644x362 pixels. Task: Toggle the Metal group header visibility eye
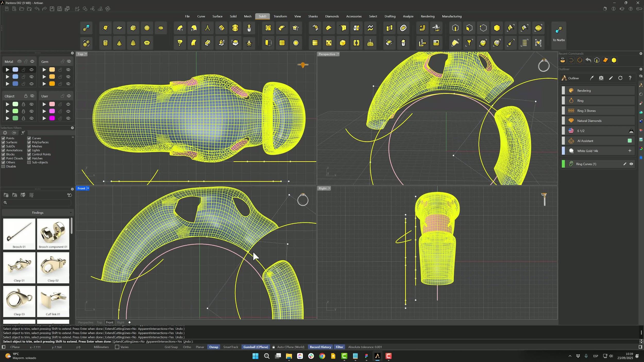click(x=32, y=62)
